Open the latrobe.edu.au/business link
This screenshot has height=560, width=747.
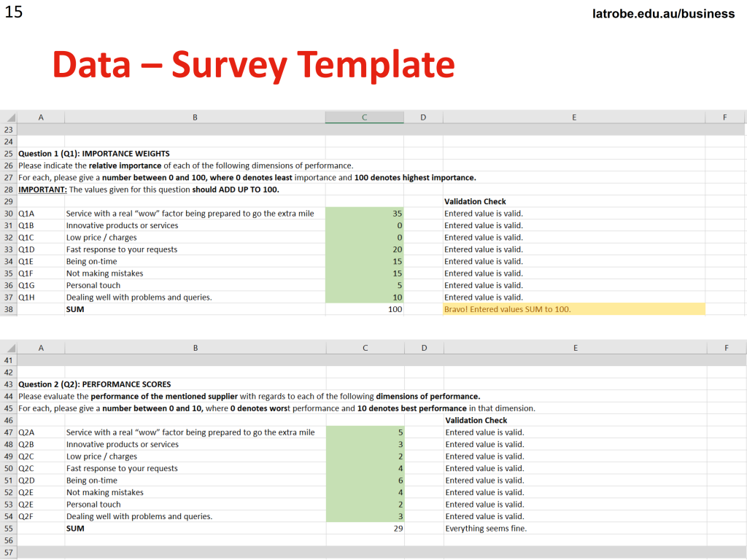click(663, 14)
